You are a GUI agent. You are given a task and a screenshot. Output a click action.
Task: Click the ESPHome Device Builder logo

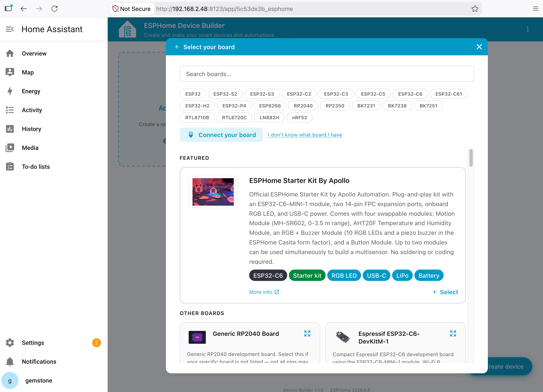[127, 29]
